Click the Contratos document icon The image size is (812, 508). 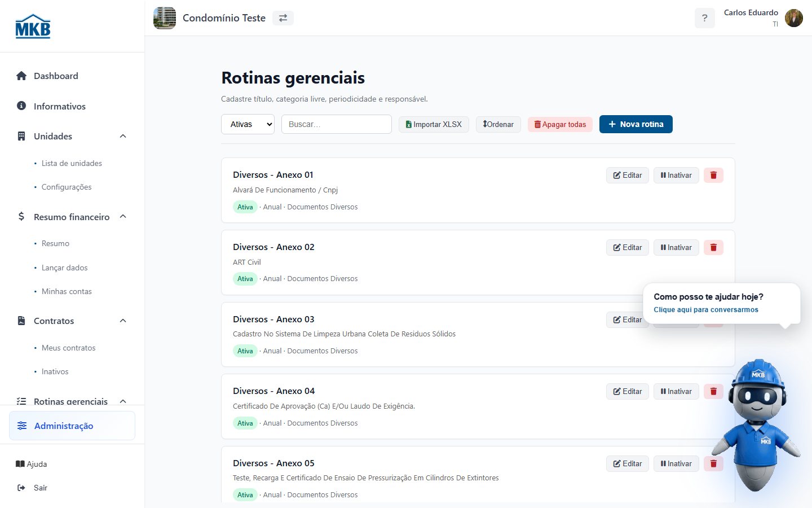[21, 321]
